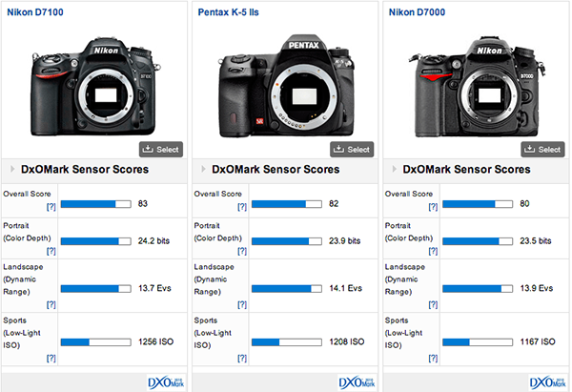The height and width of the screenshot is (392, 572).
Task: Open the Pentax K-5 IIs title link
Action: (x=229, y=12)
